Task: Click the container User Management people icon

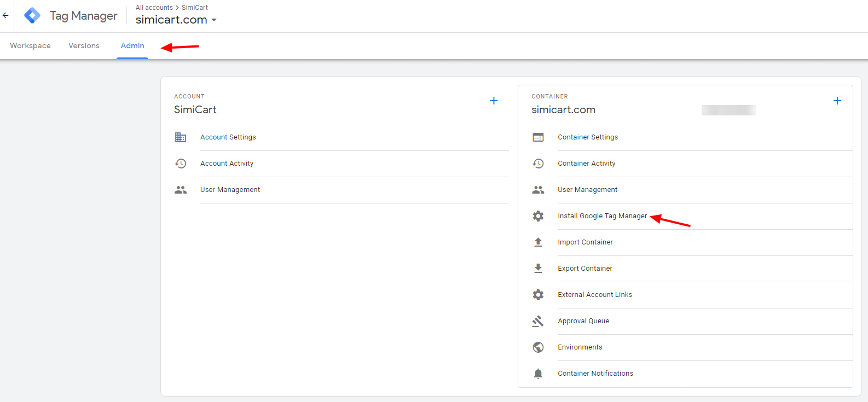Action: click(x=538, y=190)
